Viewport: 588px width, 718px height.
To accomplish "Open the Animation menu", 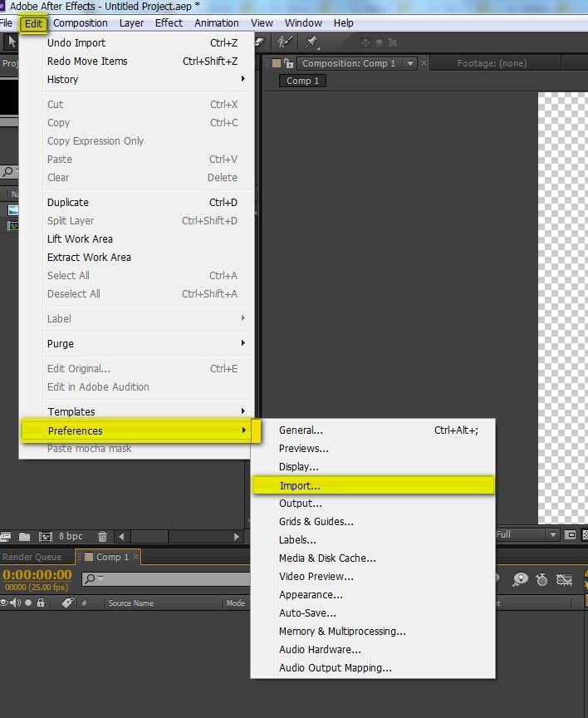I will click(x=217, y=23).
